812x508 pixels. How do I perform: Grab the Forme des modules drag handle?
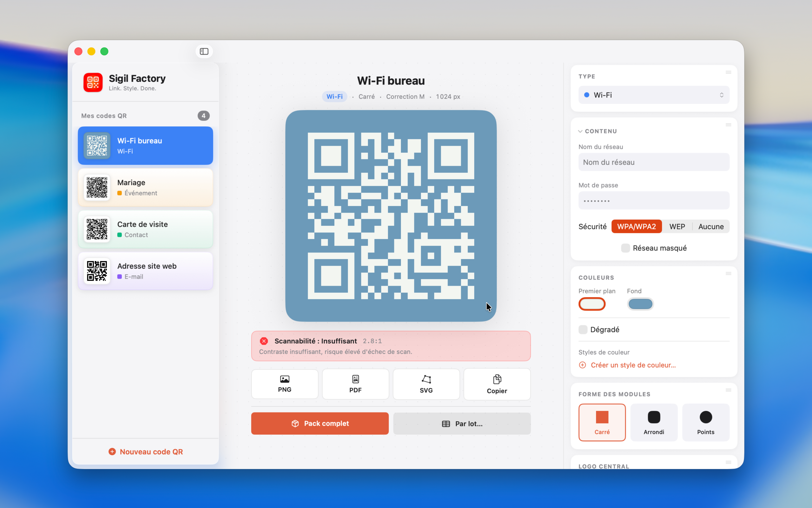(728, 390)
